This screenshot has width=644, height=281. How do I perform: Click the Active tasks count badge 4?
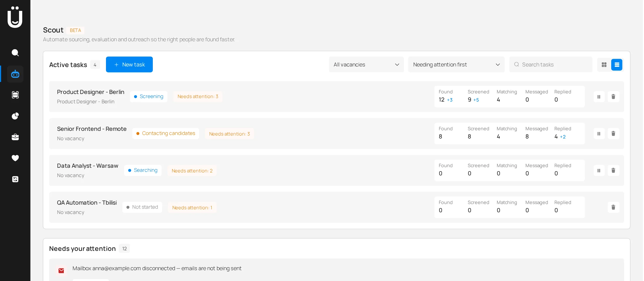[x=95, y=65]
